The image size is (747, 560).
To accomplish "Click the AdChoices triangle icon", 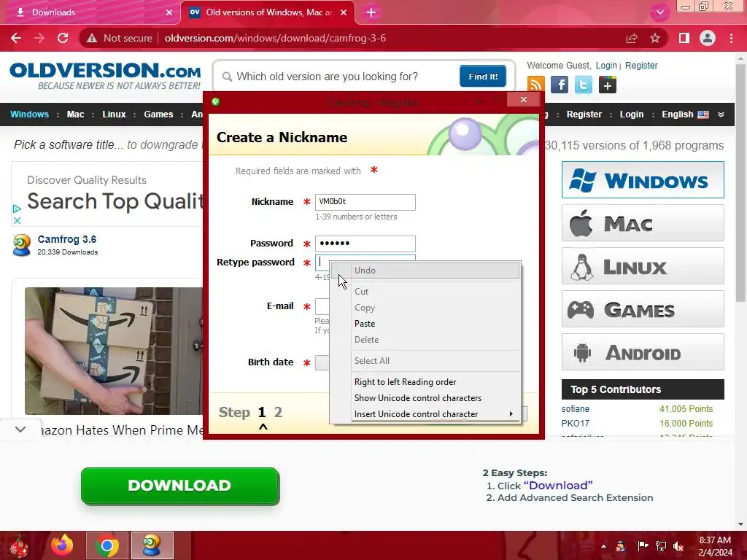I will coord(17,209).
